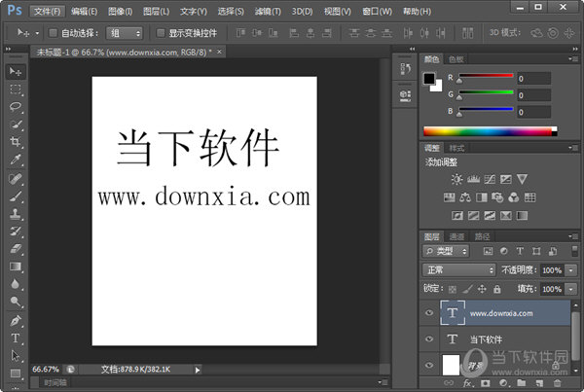
Task: Toggle visibility of the background layer
Action: tap(429, 365)
